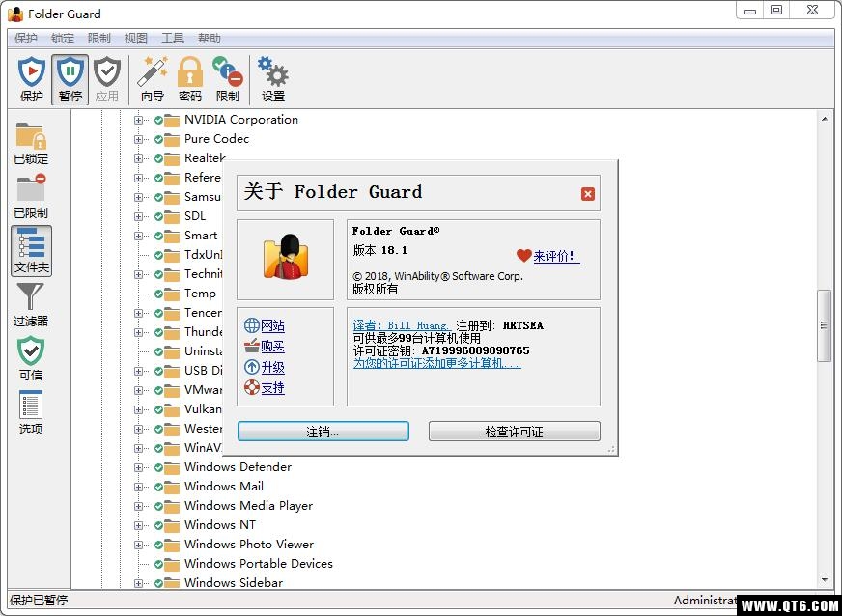Show the Restricted (已限制) folders view
The width and height of the screenshot is (842, 616).
click(x=31, y=197)
